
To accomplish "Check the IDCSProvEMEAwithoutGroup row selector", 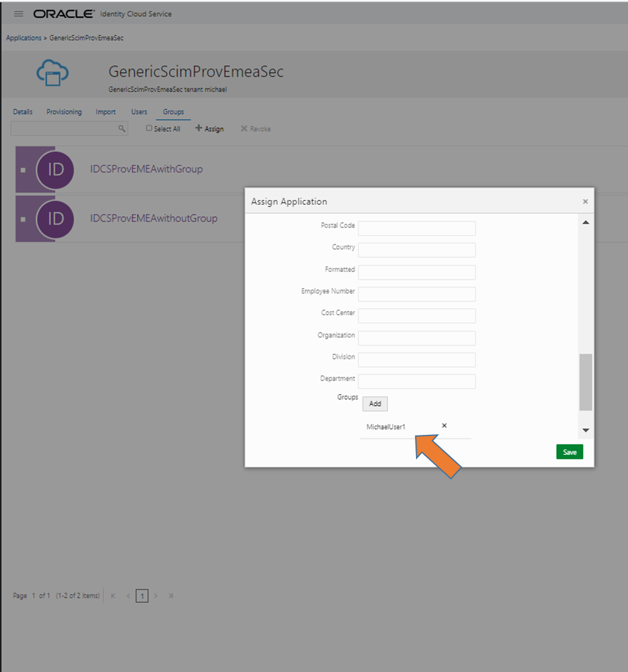I will (x=23, y=219).
